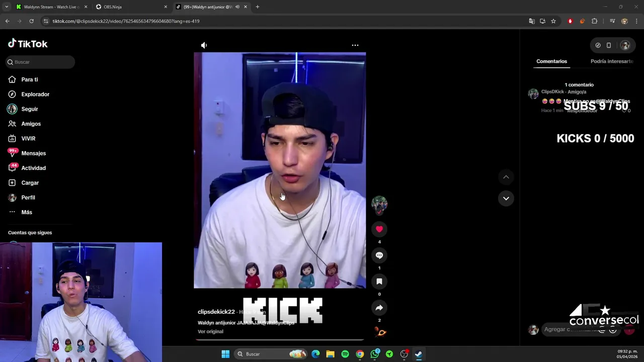Click the taskbar Buscar search box
The image size is (644, 362).
click(271, 354)
